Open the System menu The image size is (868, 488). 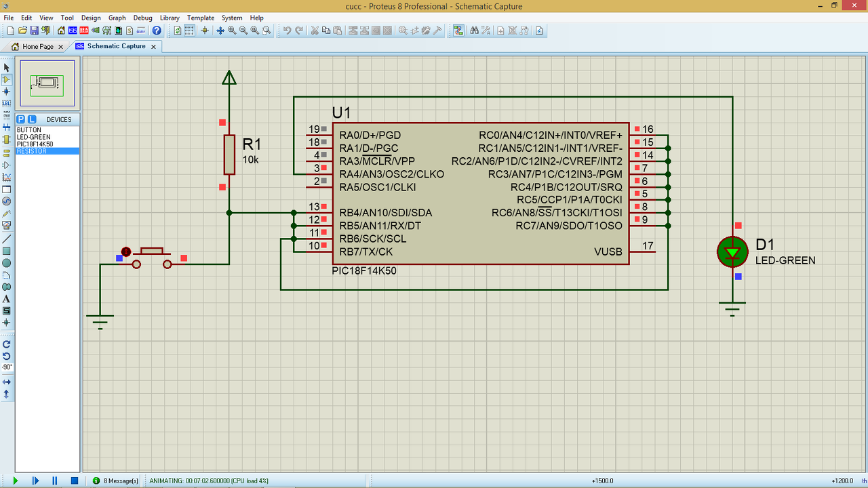pos(232,18)
